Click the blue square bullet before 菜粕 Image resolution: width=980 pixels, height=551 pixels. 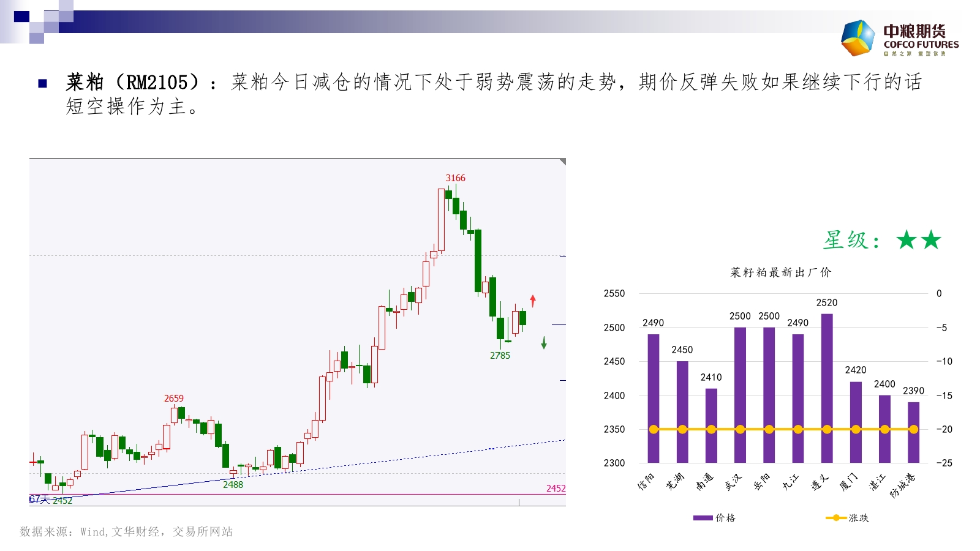[43, 83]
